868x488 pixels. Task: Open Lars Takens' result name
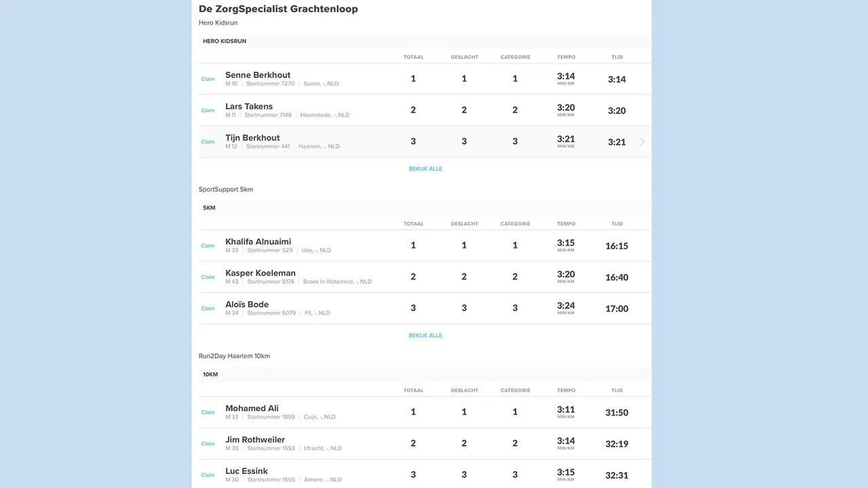(x=249, y=106)
